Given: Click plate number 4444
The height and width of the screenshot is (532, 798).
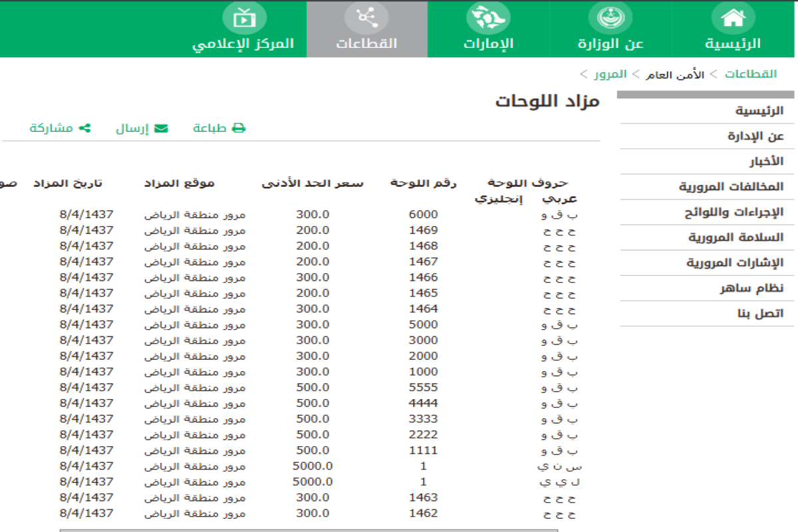Looking at the screenshot, I should coord(424,403).
